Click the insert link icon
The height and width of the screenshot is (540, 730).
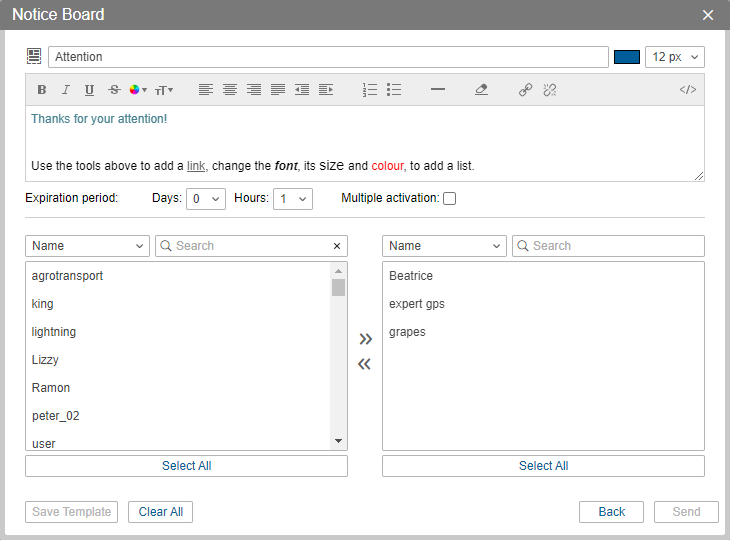click(x=525, y=90)
